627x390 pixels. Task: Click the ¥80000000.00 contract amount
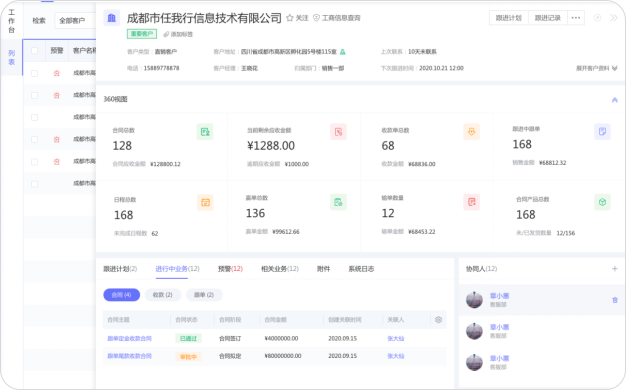pos(283,356)
